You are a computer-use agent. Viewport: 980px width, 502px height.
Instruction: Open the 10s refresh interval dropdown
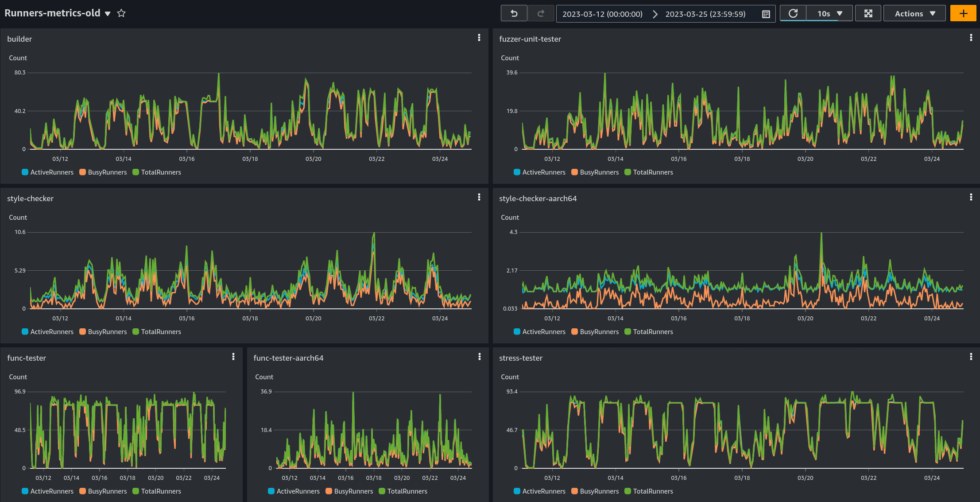[829, 14]
